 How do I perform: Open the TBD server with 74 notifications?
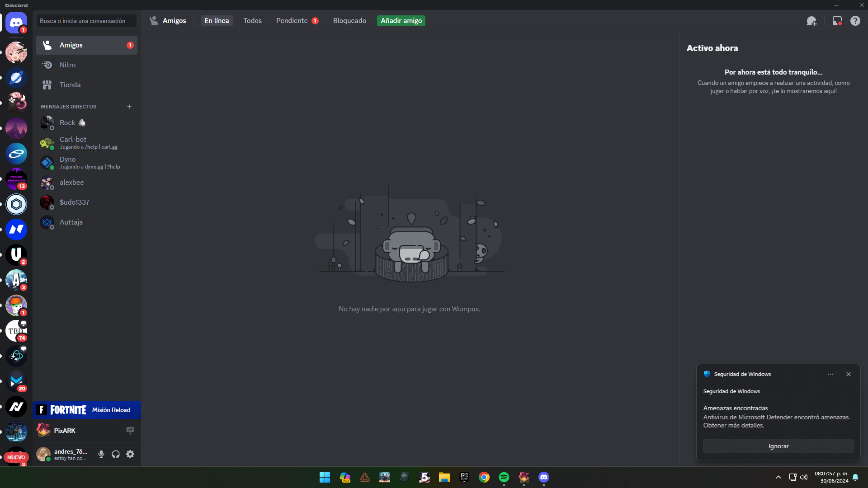point(16,331)
